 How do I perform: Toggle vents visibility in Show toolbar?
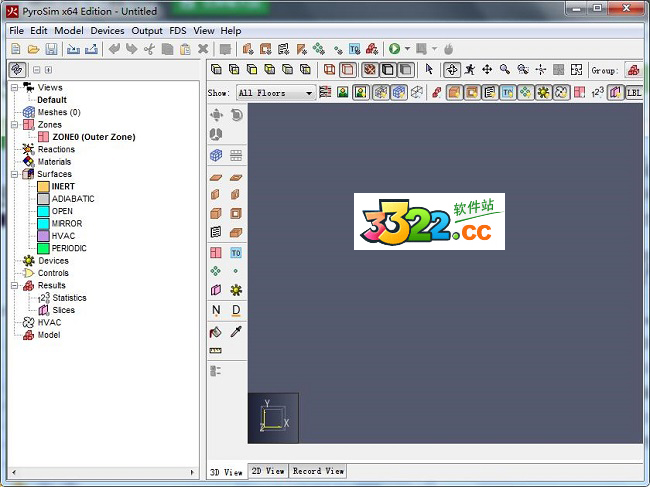(490, 92)
